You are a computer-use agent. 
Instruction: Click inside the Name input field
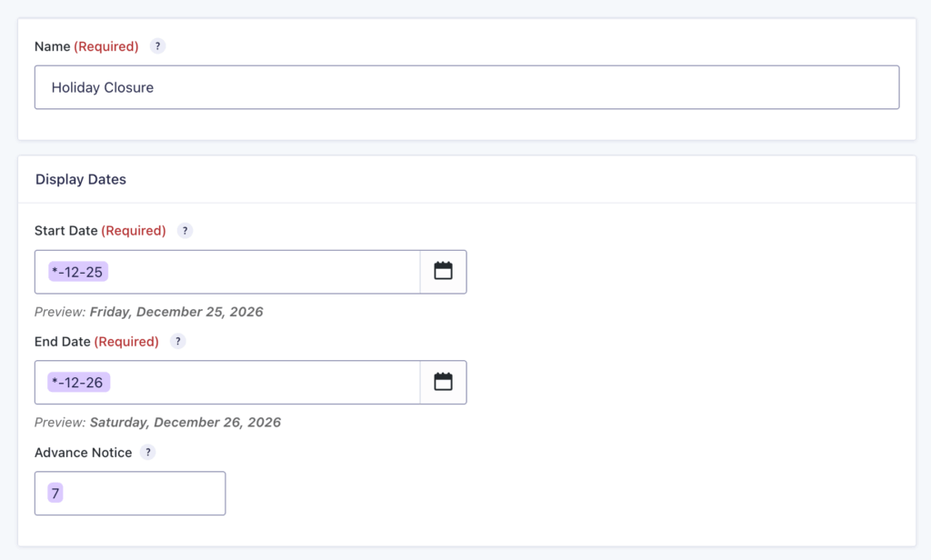tap(455, 86)
